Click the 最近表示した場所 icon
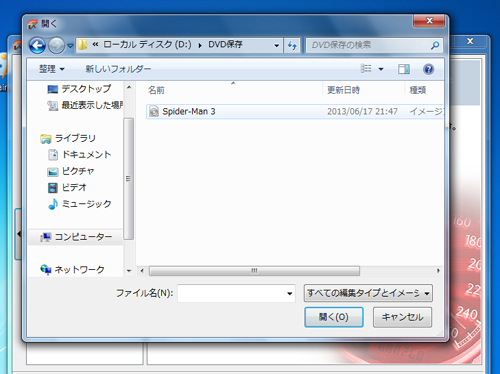Screen dimensions: 500x374 click(x=53, y=106)
